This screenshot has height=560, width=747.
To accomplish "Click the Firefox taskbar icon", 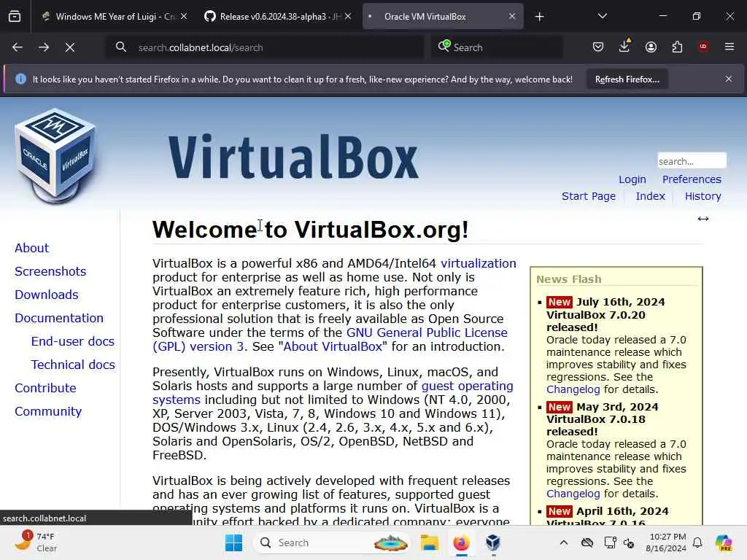I will 461,542.
